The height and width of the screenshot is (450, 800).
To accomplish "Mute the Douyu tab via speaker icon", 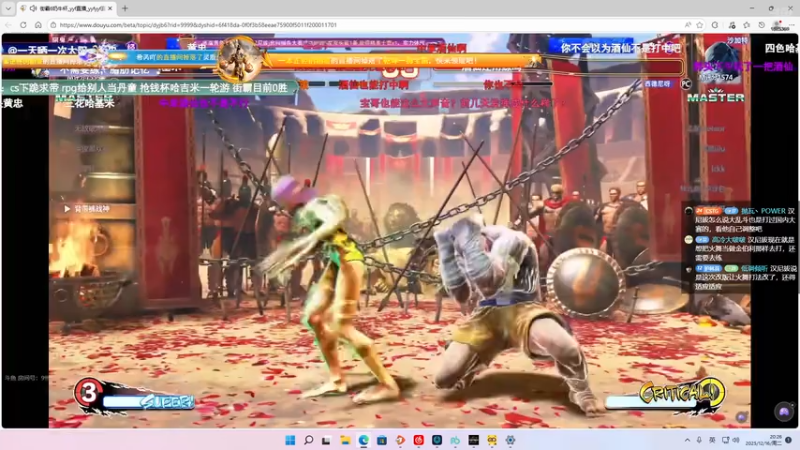I will [x=33, y=9].
